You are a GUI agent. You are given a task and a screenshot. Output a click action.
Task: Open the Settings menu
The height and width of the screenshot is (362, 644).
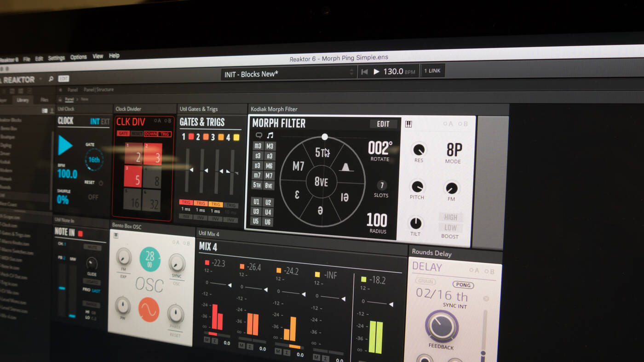(56, 58)
